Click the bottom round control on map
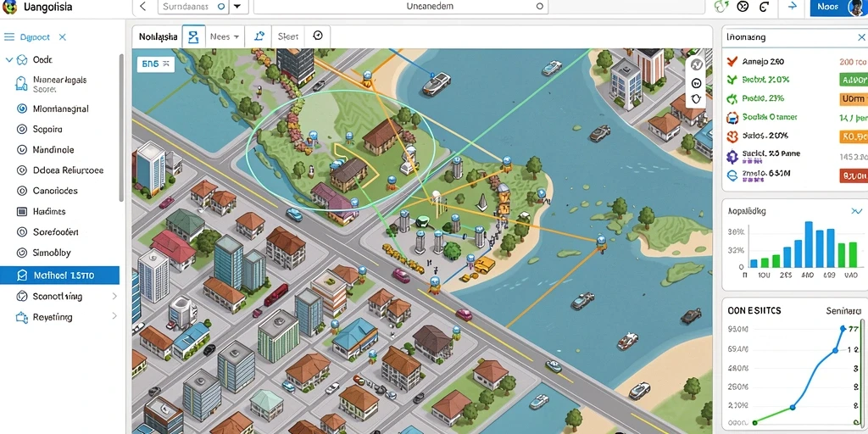Screen dimensions: 868x434 click(x=697, y=98)
